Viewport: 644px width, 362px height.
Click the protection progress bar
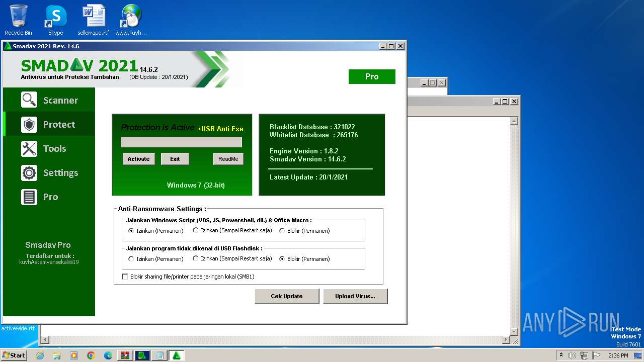181,142
